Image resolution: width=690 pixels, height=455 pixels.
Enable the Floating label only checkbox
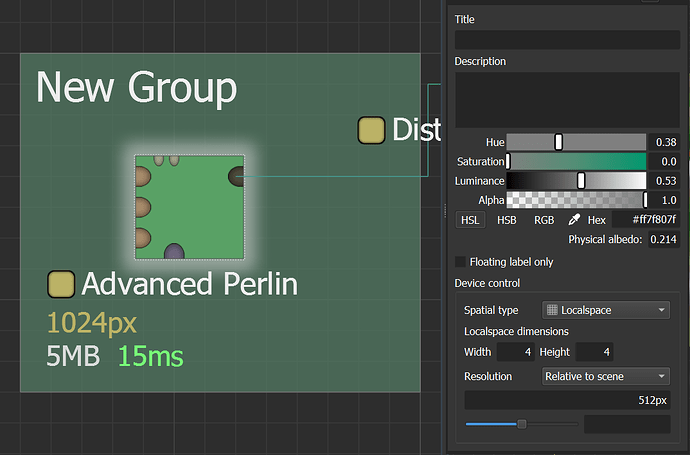click(x=461, y=262)
